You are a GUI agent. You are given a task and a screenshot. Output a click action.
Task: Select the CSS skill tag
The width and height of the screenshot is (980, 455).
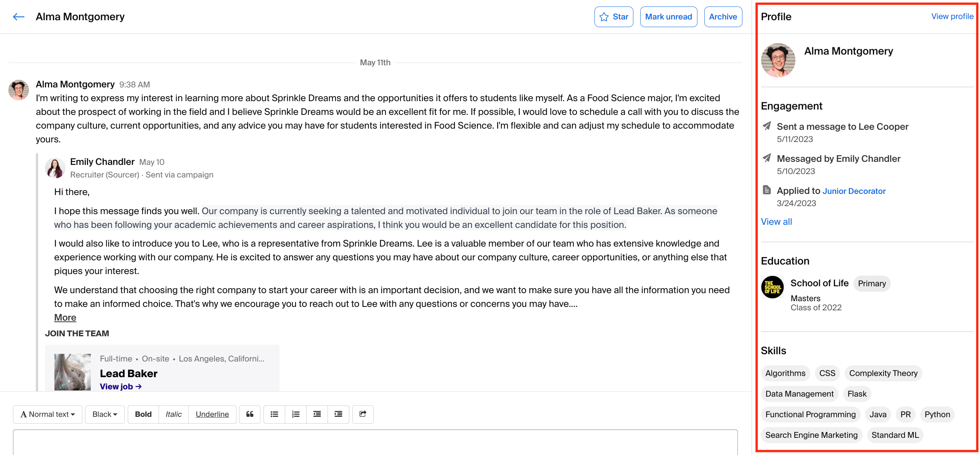point(827,373)
